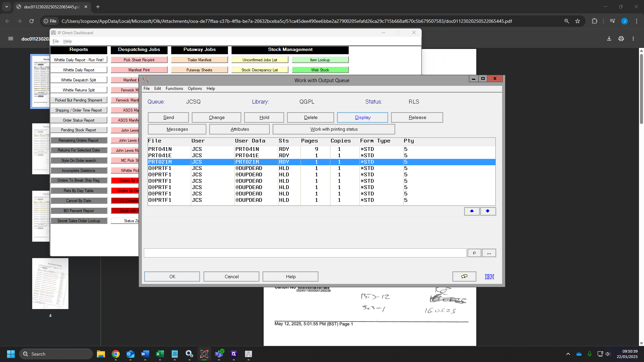
Task: Click the refresh icon beside the command field
Action: coord(474,253)
